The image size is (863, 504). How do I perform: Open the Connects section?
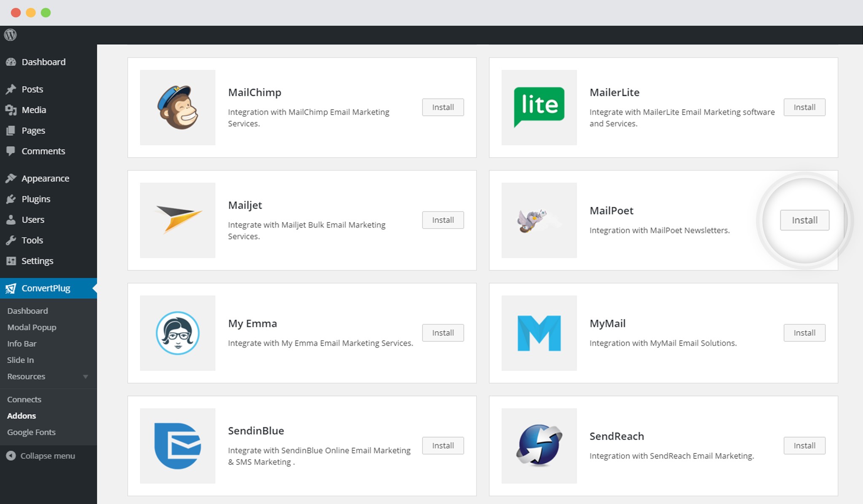[24, 398]
